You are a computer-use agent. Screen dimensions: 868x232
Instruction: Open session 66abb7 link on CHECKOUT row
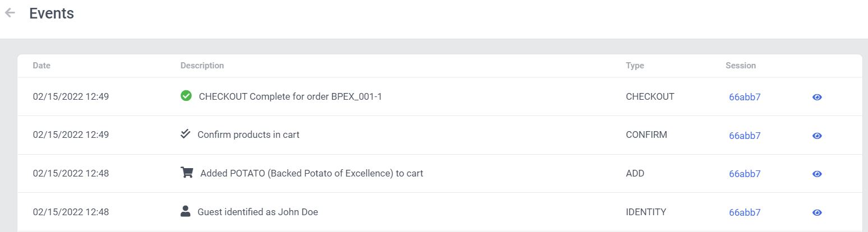tap(745, 97)
